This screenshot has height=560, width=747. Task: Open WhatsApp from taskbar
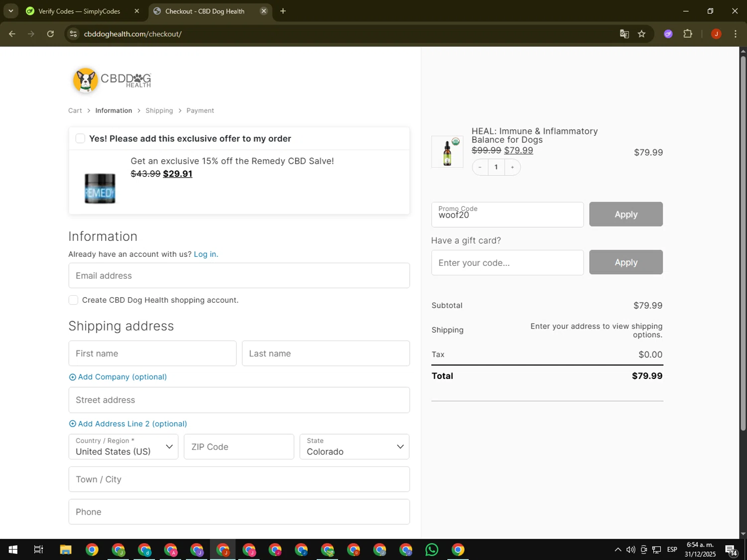tap(432, 550)
